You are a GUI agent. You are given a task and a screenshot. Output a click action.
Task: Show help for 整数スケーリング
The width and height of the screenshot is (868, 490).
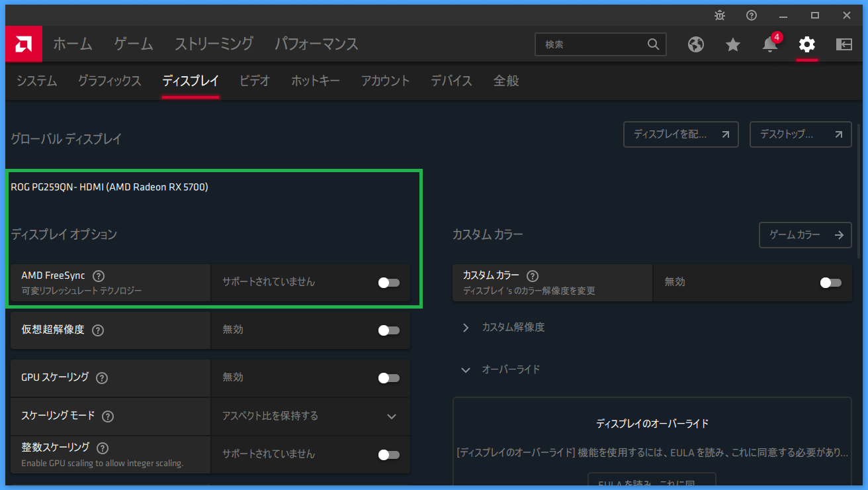pos(103,448)
